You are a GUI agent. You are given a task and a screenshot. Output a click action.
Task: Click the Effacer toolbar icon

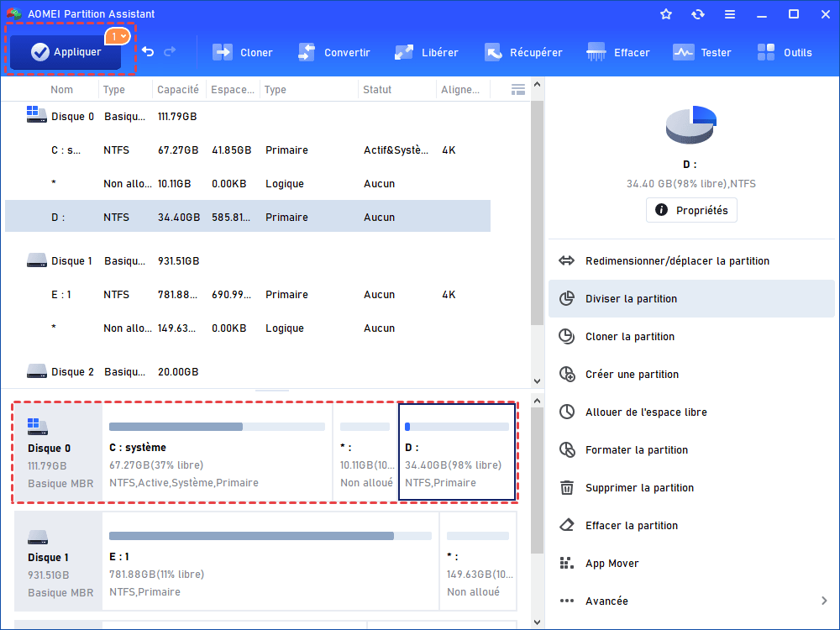pos(597,52)
